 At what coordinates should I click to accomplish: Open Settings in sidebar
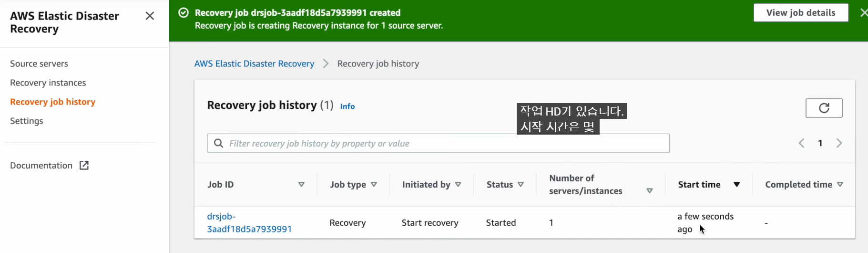coord(27,121)
